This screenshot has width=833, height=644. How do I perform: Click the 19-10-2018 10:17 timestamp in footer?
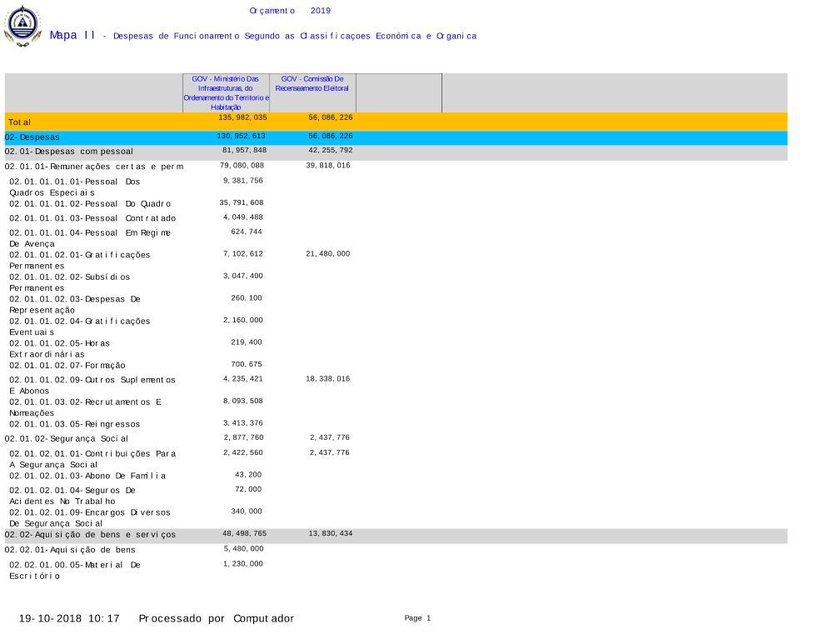(x=69, y=619)
